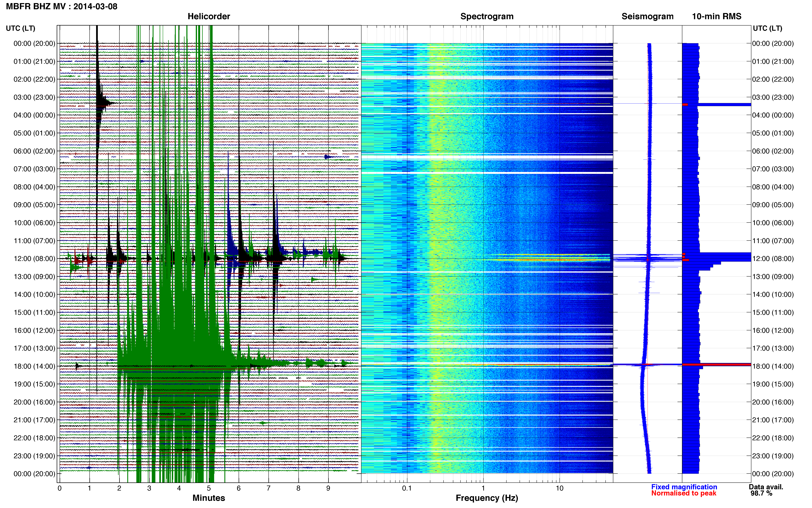Click the title 'MBFR BHZ MV : 2014-03-08'

[62, 6]
